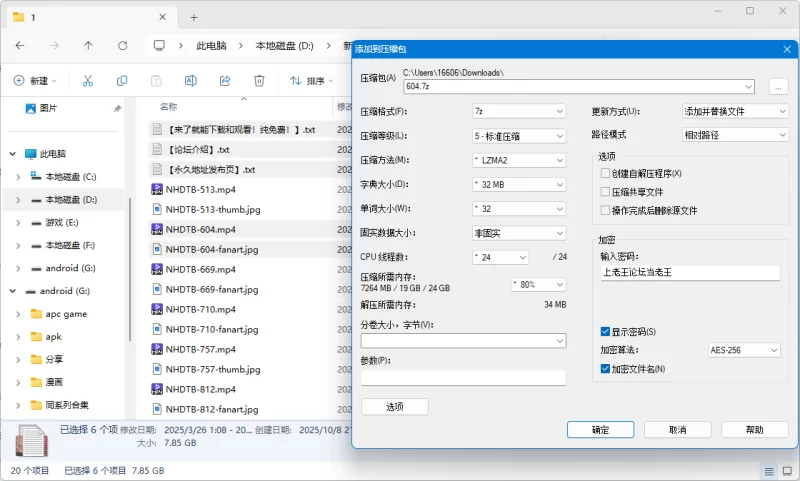Expand 游戏 (E:) in the tree
This screenshot has width=800, height=481.
click(18, 223)
